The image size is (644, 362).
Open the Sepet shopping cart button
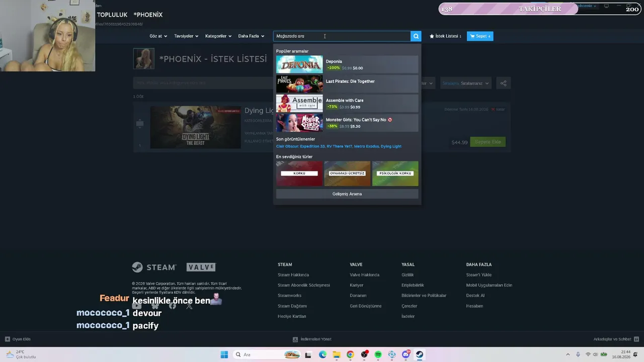(x=480, y=36)
